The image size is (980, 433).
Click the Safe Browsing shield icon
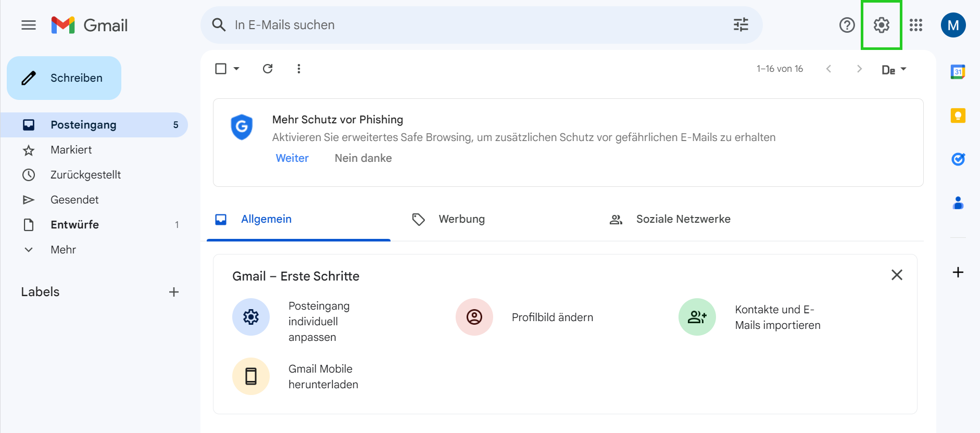(x=242, y=127)
